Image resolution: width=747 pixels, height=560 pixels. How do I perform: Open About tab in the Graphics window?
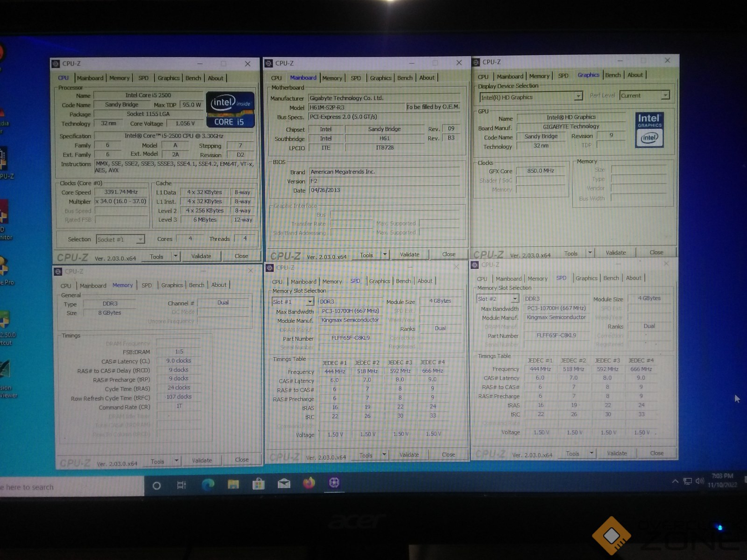pos(635,75)
